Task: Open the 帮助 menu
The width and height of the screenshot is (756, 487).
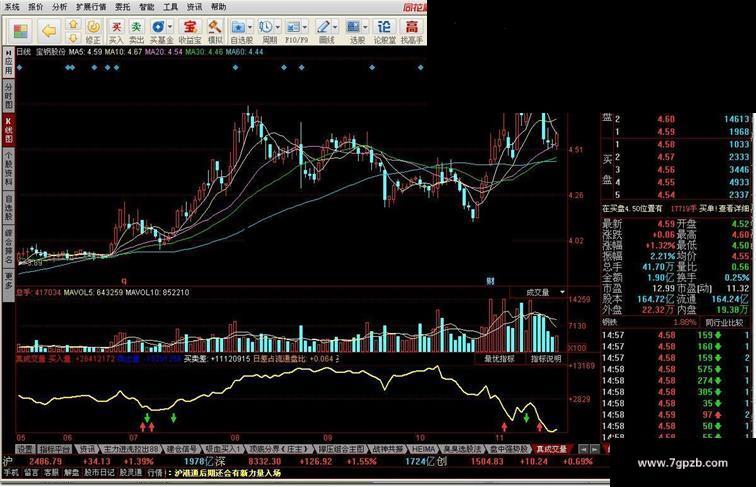Action: click(x=218, y=7)
